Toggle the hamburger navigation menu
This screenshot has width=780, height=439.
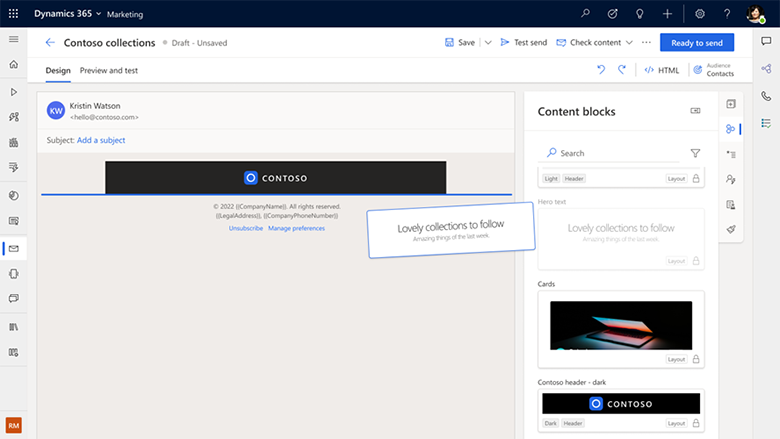13,39
